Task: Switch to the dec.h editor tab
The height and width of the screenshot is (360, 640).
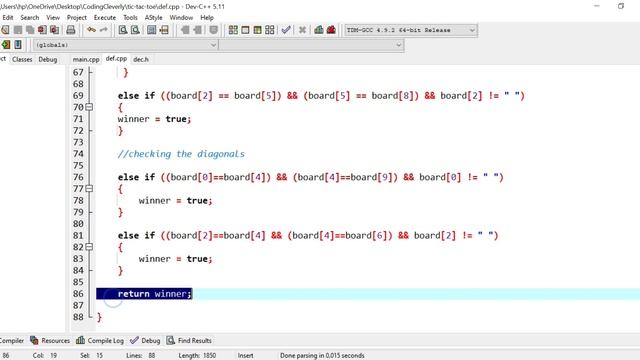Action: pyautogui.click(x=141, y=60)
